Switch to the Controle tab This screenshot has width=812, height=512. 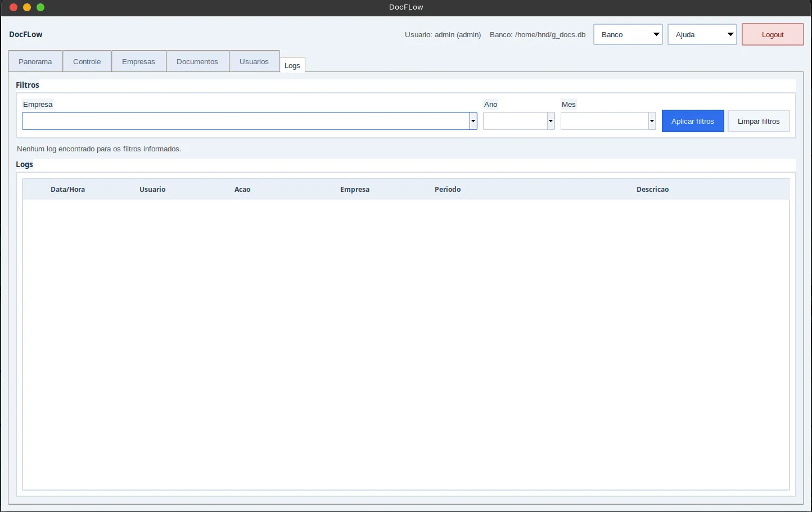tap(87, 61)
